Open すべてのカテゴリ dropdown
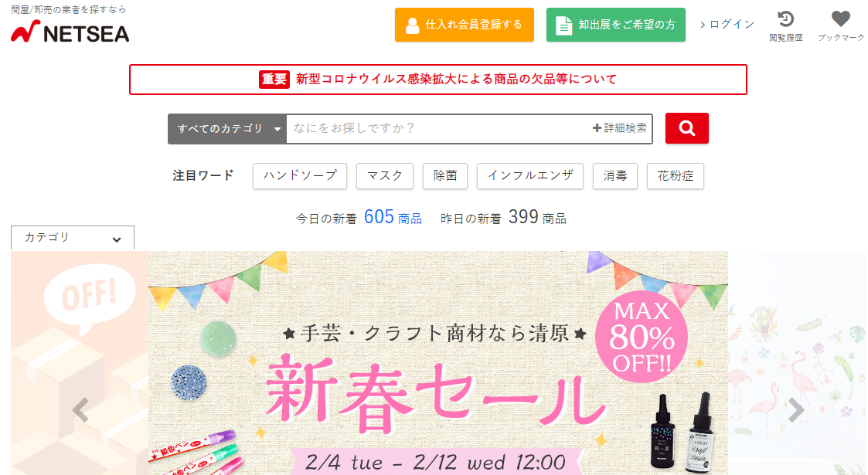 coord(227,129)
